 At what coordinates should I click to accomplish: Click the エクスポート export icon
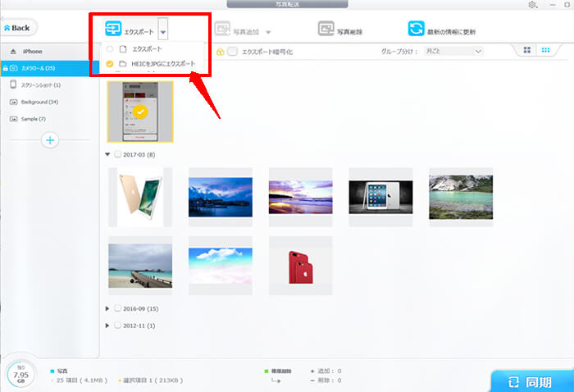113,30
